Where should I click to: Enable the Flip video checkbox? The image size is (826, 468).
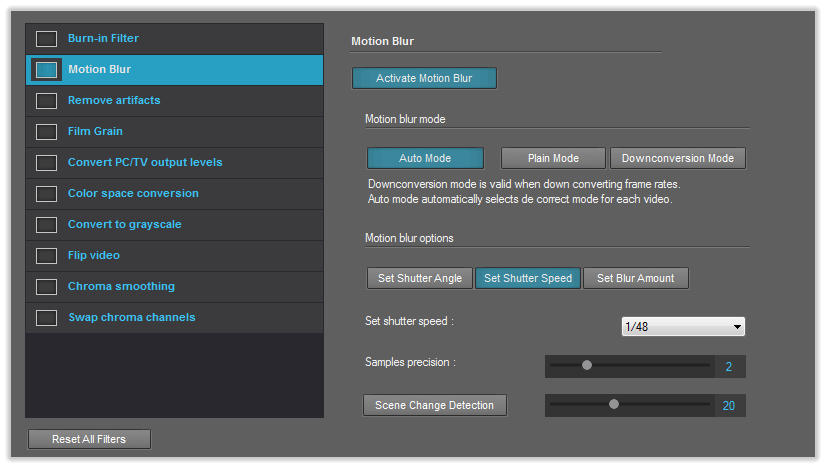[x=46, y=256]
